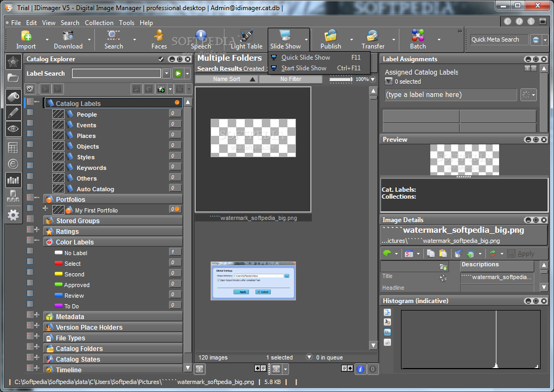Click the copy icon in Image Details toolbar
This screenshot has height=392, width=554.
[431, 254]
